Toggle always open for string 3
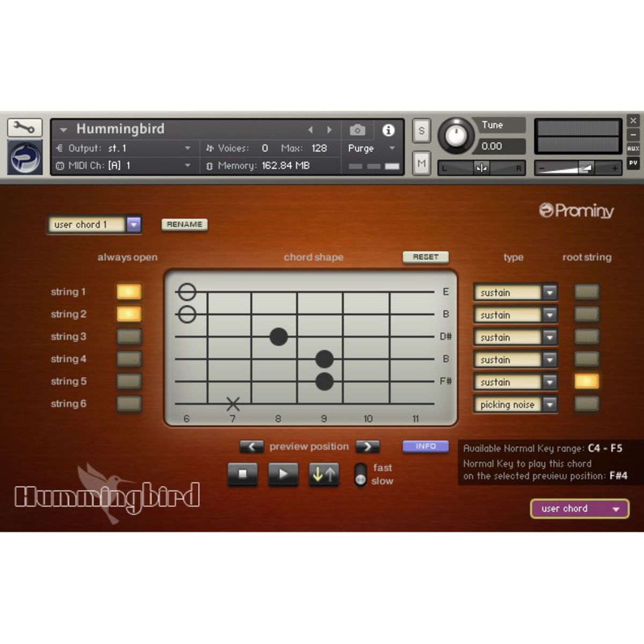Screen dimensions: 644x644 tap(129, 336)
